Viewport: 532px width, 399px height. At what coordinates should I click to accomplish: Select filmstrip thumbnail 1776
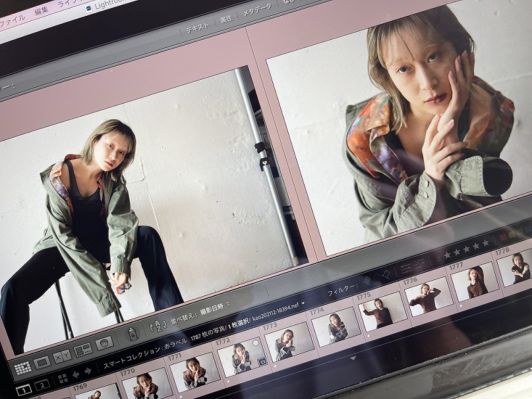[429, 297]
